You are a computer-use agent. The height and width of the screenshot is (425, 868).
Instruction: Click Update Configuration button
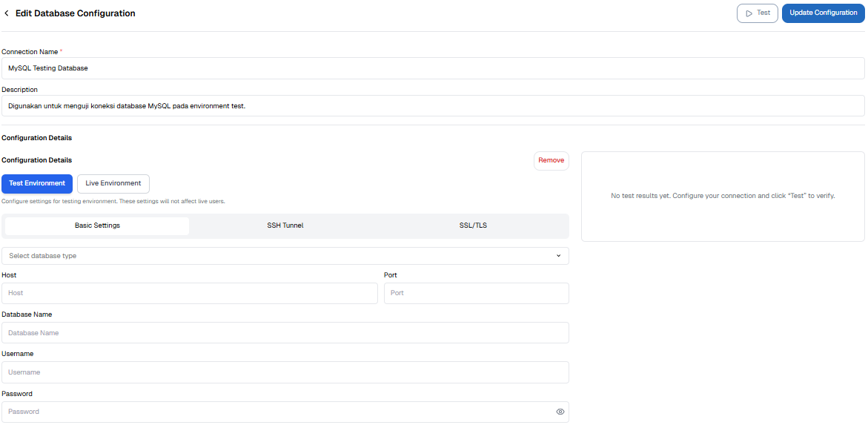pos(824,13)
